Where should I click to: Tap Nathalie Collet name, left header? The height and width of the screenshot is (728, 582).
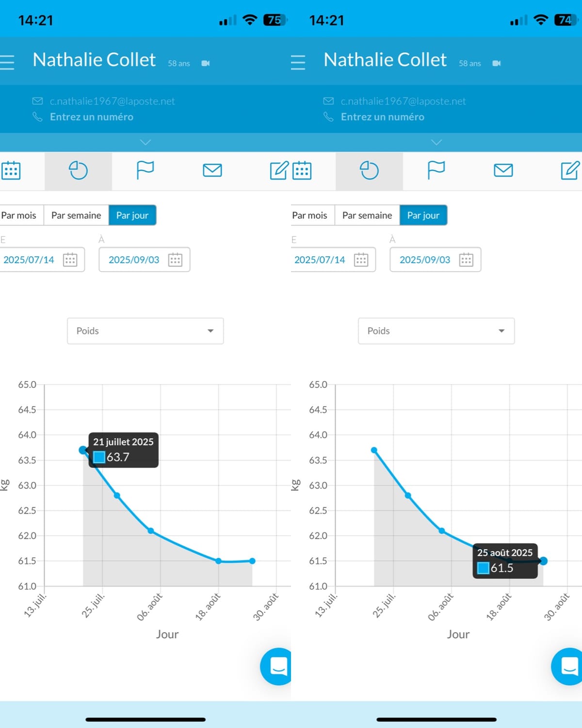[94, 60]
